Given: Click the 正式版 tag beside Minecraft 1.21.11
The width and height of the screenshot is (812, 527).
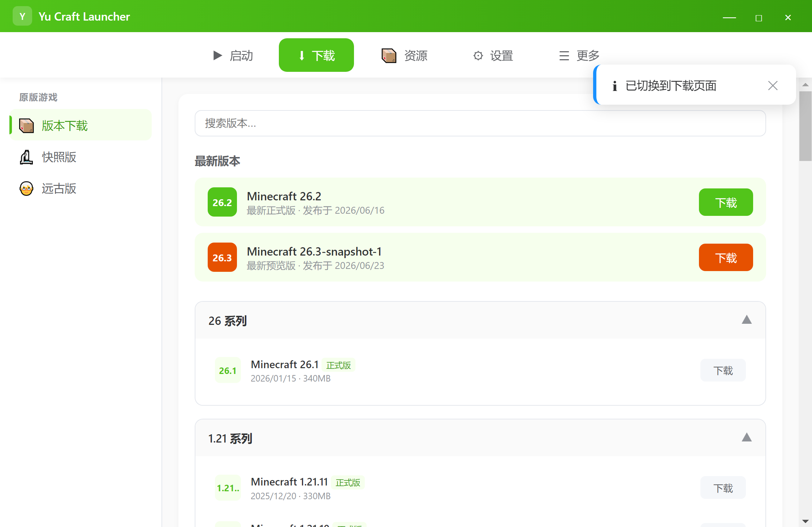Looking at the screenshot, I should point(348,483).
